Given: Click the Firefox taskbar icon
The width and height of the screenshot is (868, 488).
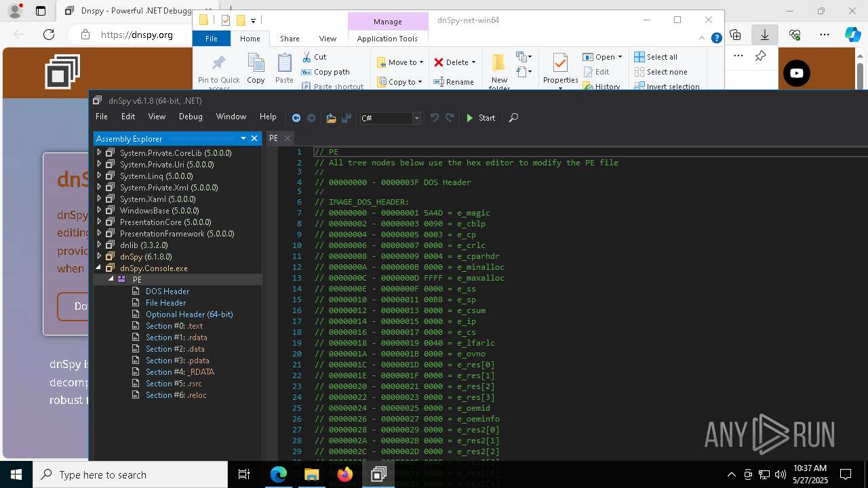Looking at the screenshot, I should coord(345,474).
